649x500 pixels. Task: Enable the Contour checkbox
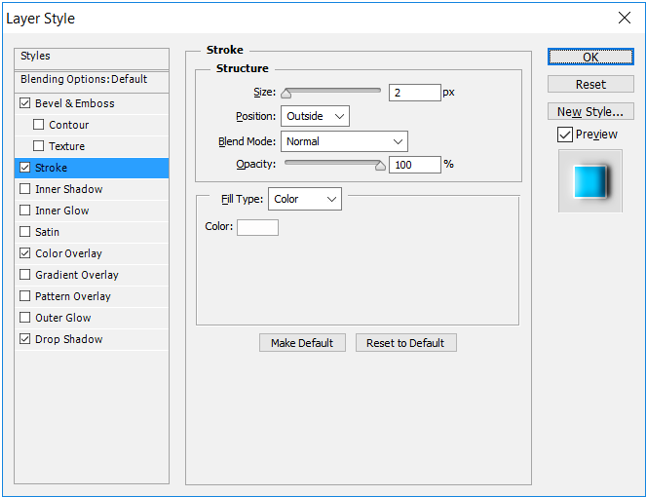[x=38, y=124]
